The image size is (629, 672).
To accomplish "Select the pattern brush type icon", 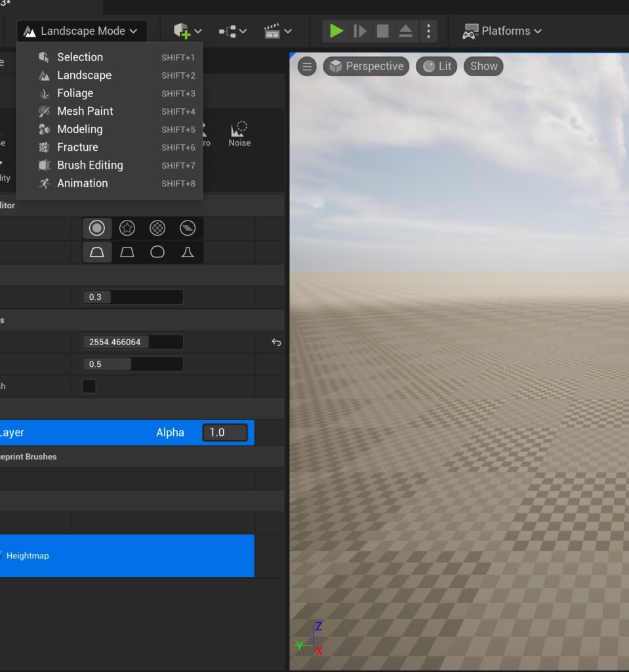I will 157,228.
